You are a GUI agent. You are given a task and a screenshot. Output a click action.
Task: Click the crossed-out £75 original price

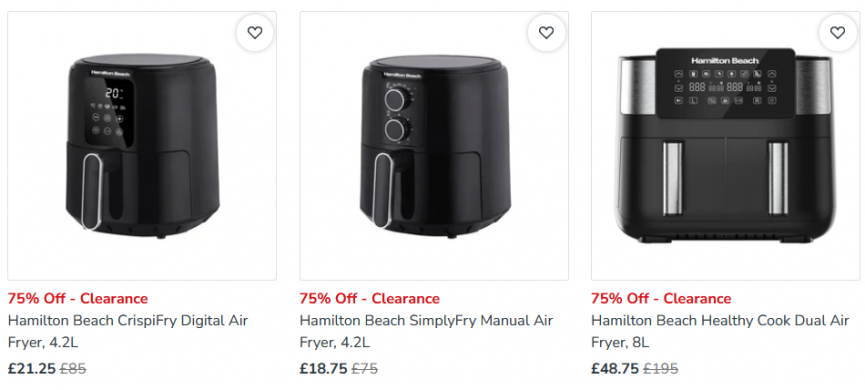tap(365, 368)
